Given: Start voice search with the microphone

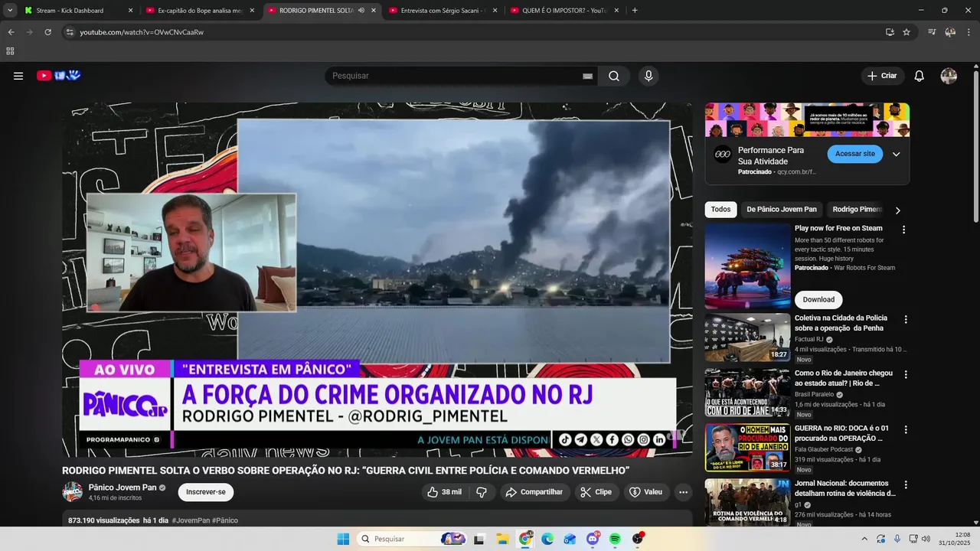Looking at the screenshot, I should pyautogui.click(x=648, y=76).
